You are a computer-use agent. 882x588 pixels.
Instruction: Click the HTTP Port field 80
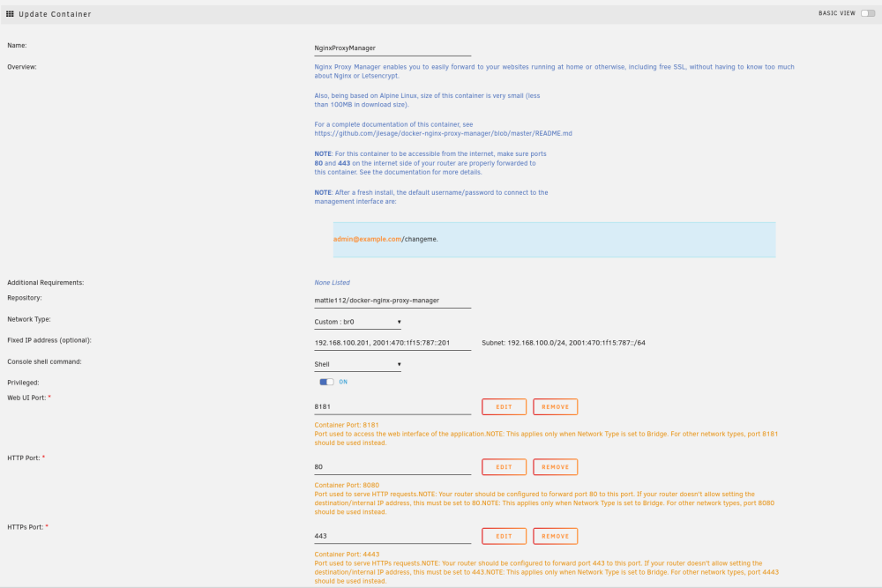(392, 467)
